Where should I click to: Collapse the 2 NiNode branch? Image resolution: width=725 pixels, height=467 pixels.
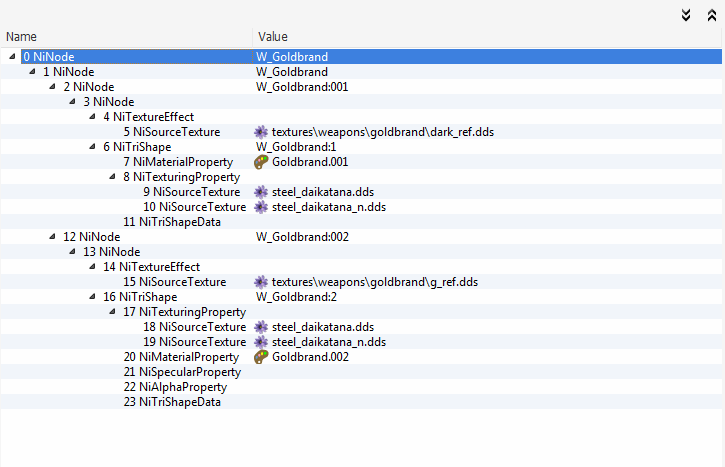[53, 87]
